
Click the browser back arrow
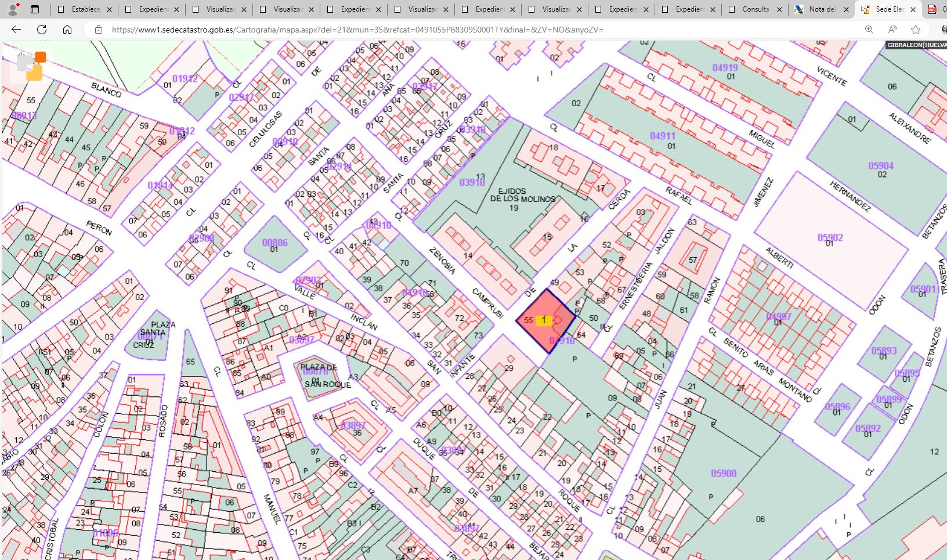16,30
